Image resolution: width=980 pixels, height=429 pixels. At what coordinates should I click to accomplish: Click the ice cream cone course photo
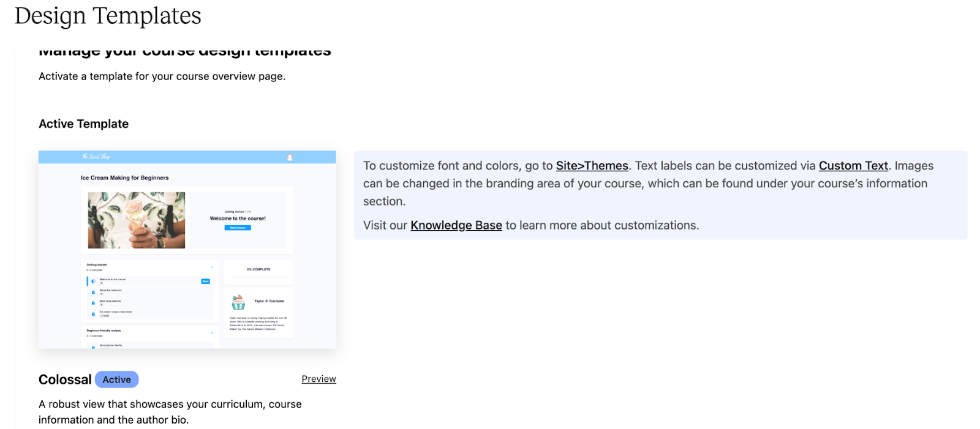[136, 220]
